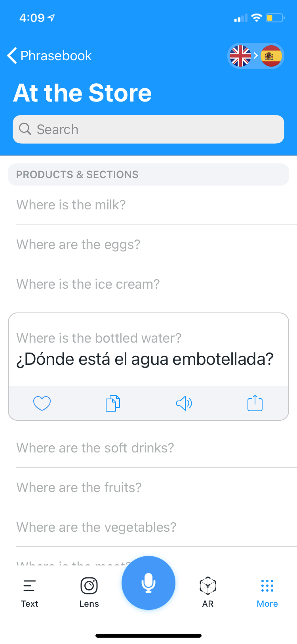Image resolution: width=297 pixels, height=644 pixels.
Task: Tap the heart icon to favorite phrase
Action: click(42, 403)
